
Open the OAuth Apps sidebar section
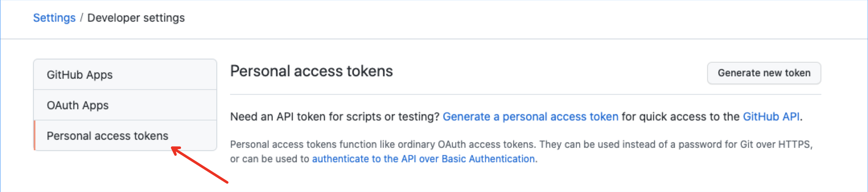point(78,105)
